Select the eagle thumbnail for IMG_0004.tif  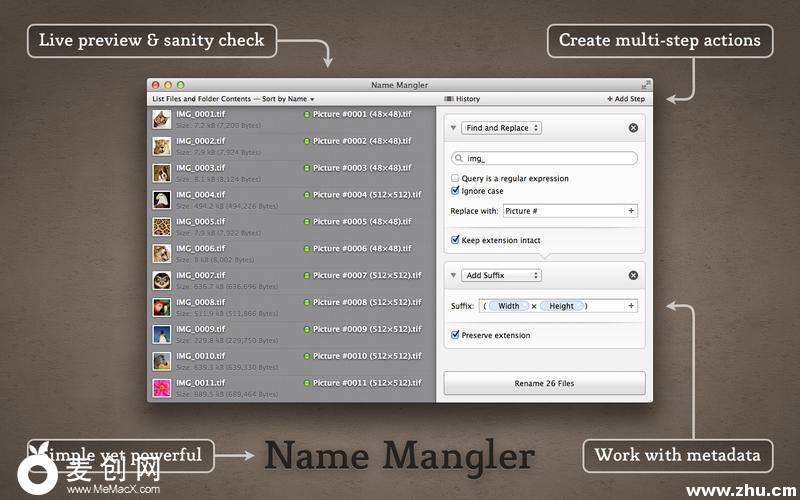[x=162, y=200]
